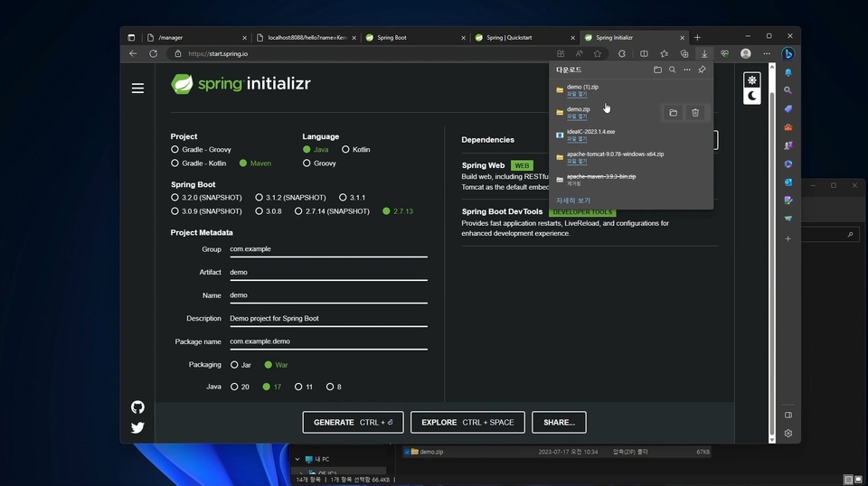The width and height of the screenshot is (868, 486).
Task: Select Java version 11
Action: click(x=304, y=387)
